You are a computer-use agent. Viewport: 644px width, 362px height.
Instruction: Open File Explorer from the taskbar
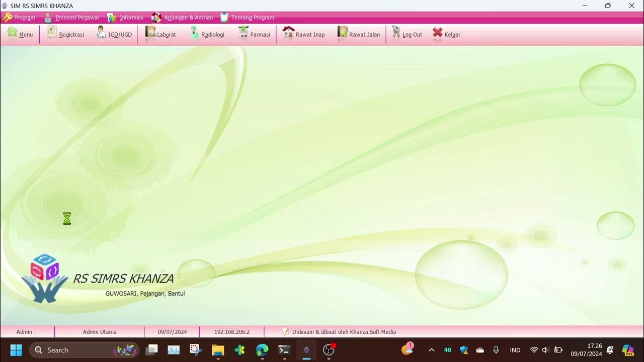tap(218, 350)
